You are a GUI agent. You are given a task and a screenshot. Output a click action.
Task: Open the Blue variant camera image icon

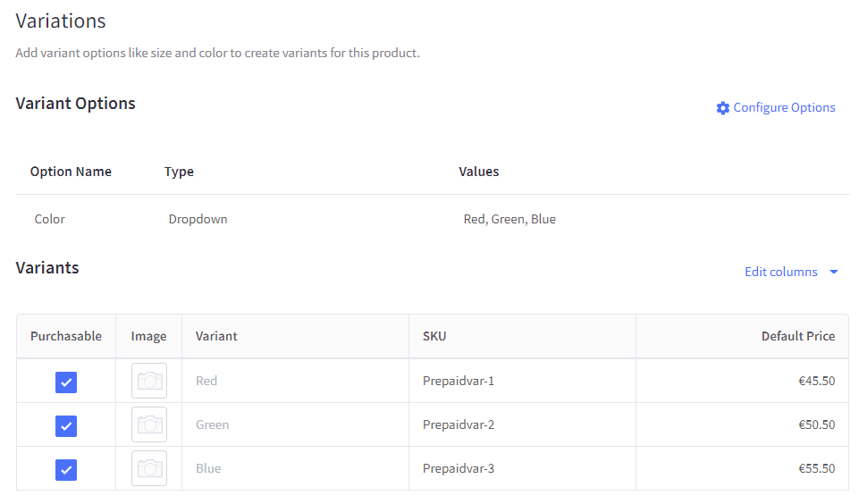[149, 468]
